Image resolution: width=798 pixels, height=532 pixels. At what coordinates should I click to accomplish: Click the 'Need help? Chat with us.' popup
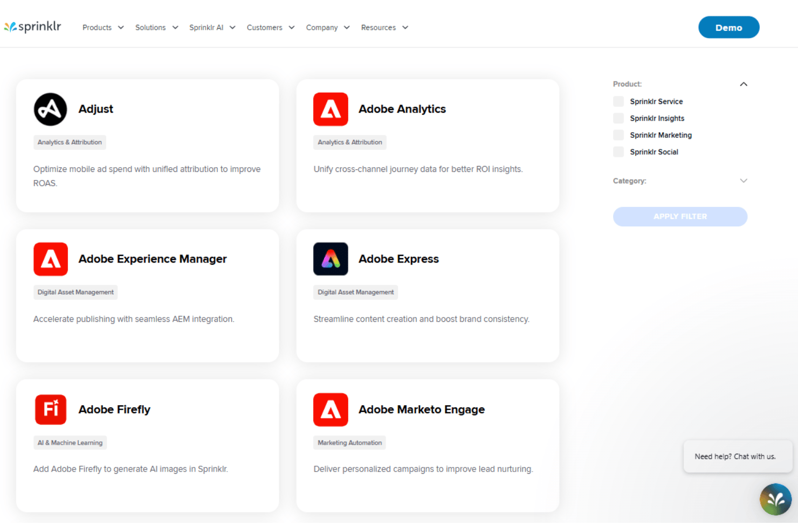738,457
